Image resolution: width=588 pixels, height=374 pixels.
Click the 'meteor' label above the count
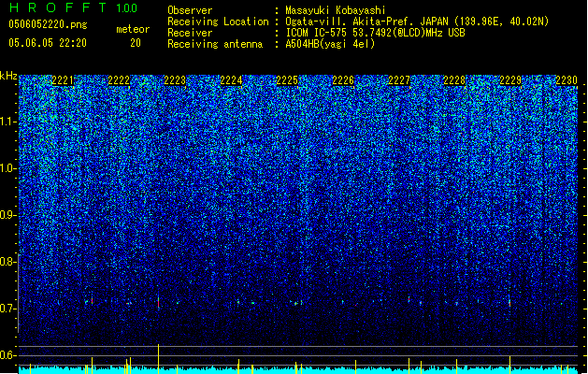[133, 29]
